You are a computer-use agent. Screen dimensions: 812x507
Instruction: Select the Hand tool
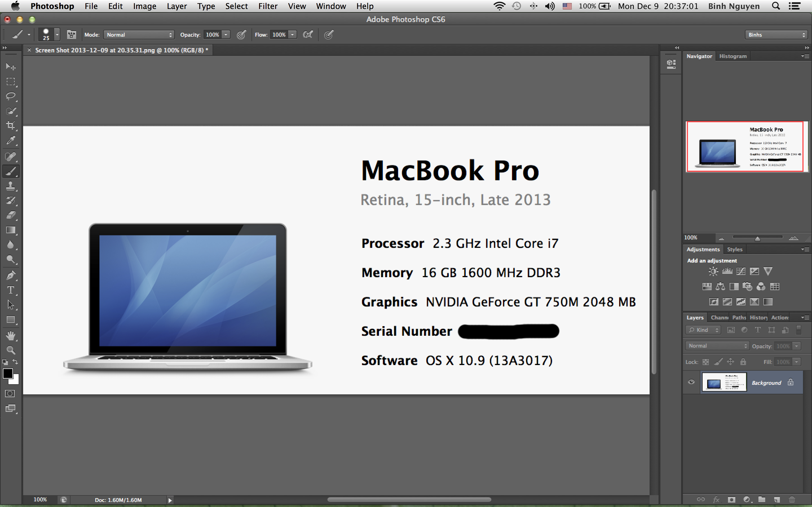click(10, 335)
